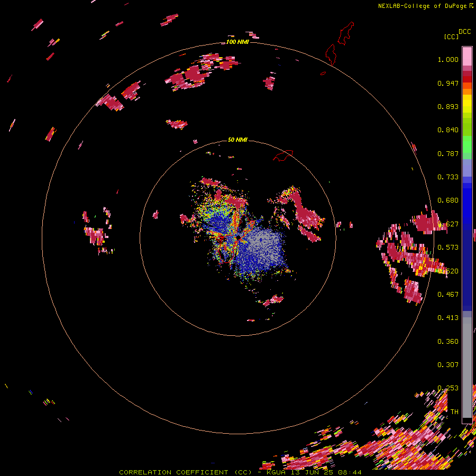Click the 100 NMI range ring label
Viewport: 476px width, 476px height.
pos(237,42)
